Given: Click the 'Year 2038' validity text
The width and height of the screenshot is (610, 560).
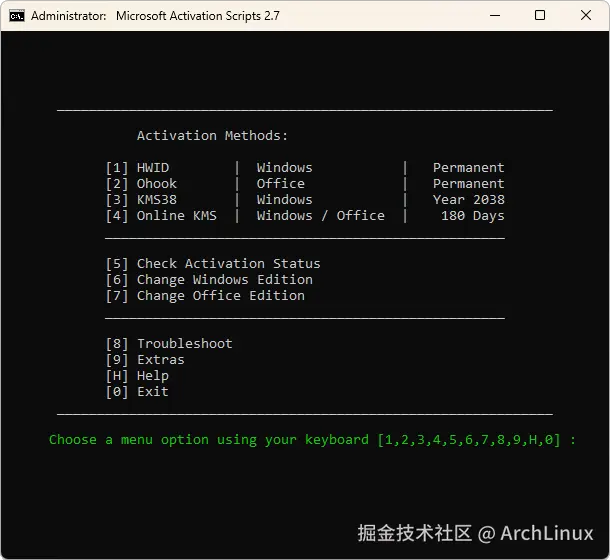Looking at the screenshot, I should coord(468,200).
